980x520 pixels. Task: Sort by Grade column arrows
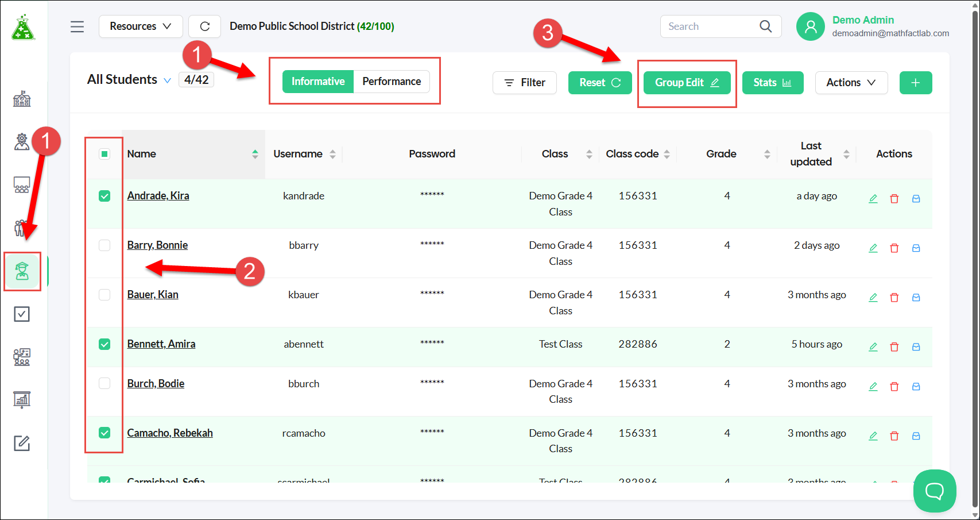click(767, 154)
